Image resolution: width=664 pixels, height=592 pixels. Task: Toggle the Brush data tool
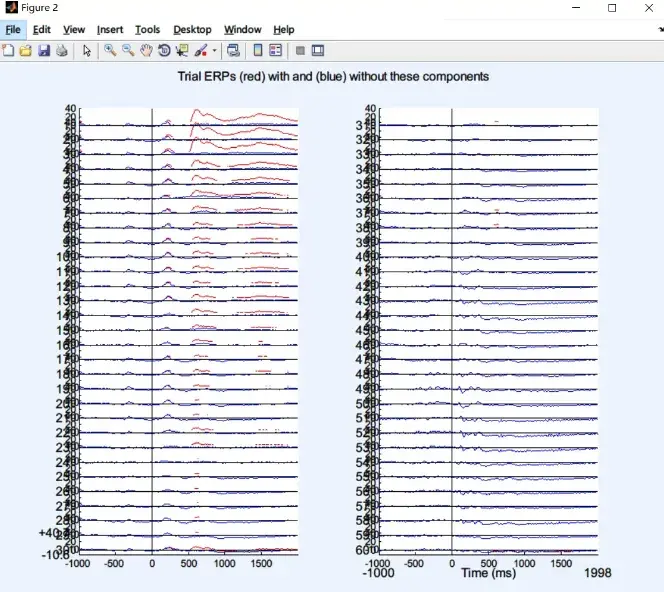201,51
